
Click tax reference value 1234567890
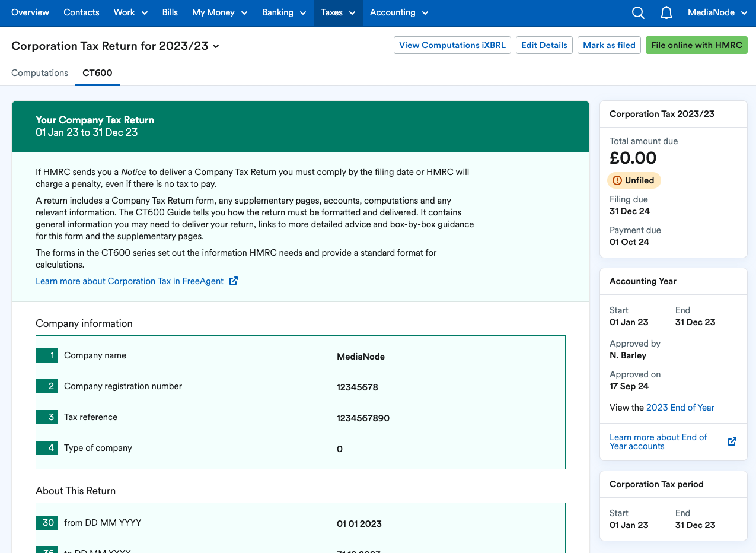point(363,418)
